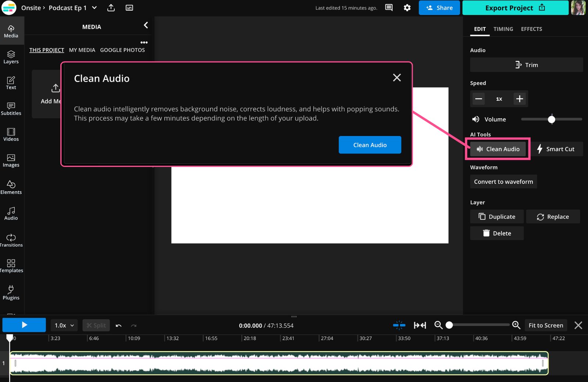This screenshot has height=382, width=588.
Task: Confirm Clean Audio in the dialog
Action: (370, 144)
